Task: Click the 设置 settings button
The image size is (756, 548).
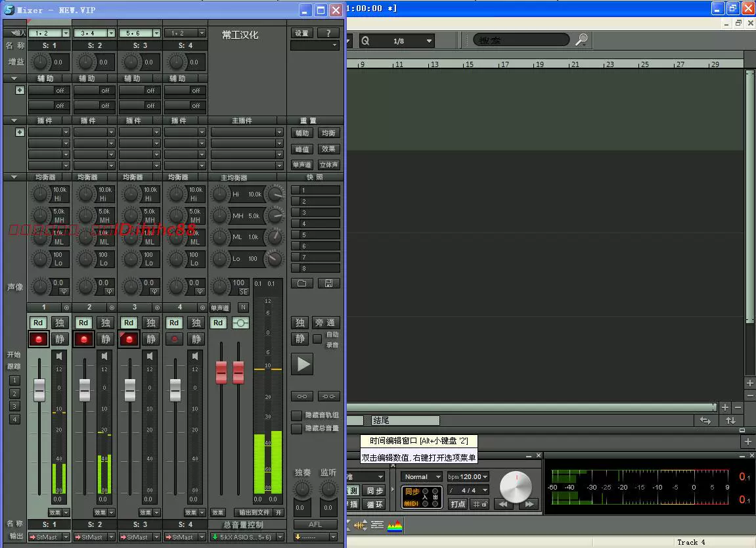Action: click(x=302, y=34)
